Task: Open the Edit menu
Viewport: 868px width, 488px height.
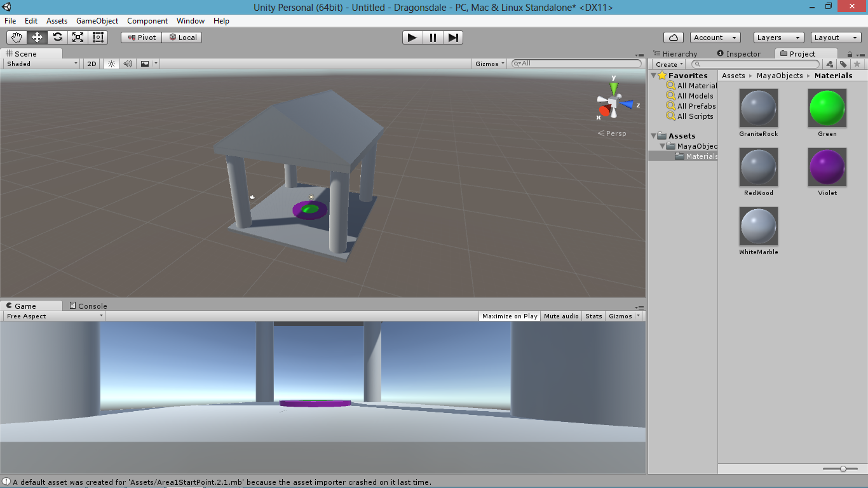Action: (x=31, y=21)
